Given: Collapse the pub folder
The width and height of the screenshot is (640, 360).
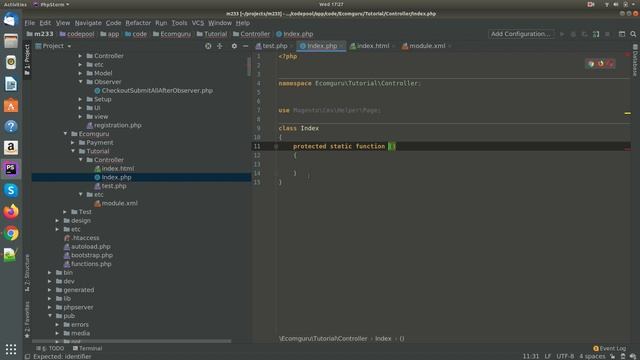Looking at the screenshot, I should [x=50, y=316].
